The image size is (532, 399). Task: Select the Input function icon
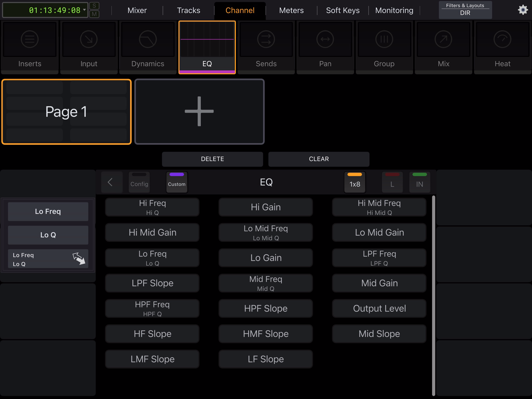(x=89, y=39)
